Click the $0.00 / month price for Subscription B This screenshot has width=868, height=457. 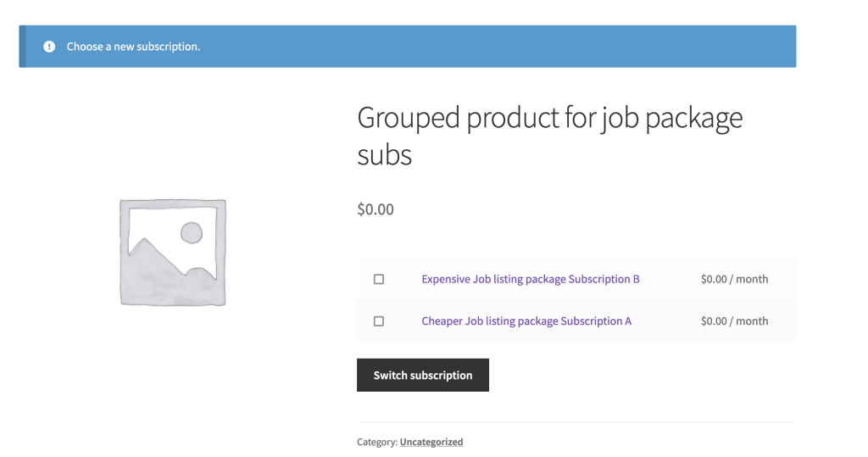(734, 279)
